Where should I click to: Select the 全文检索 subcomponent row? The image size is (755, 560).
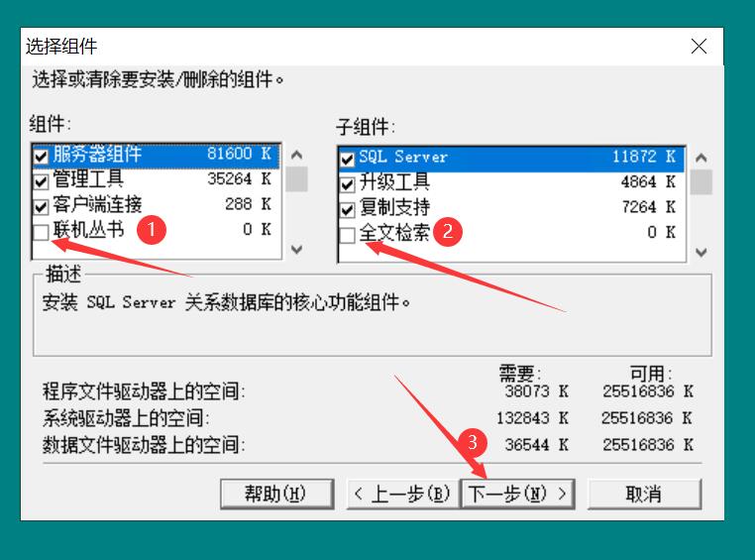[512, 233]
